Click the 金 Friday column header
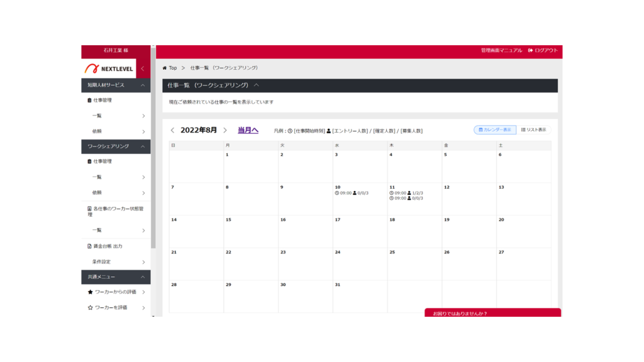The image size is (644, 362). tap(469, 146)
